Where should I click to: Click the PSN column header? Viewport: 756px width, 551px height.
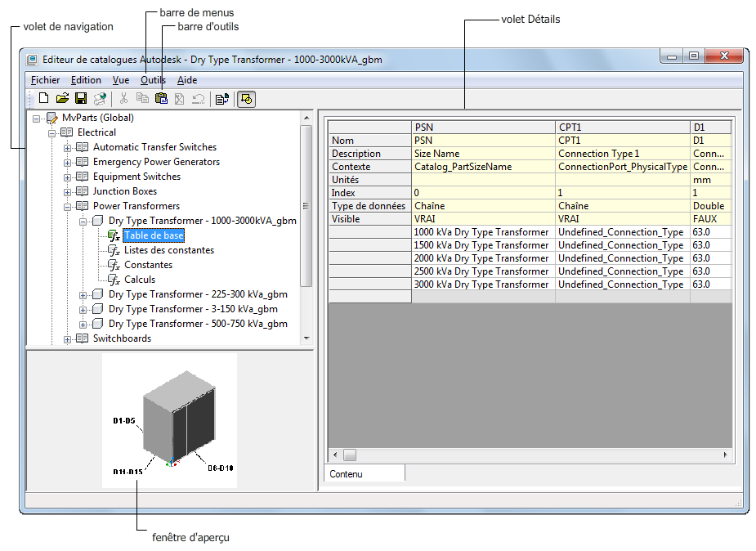pyautogui.click(x=483, y=128)
